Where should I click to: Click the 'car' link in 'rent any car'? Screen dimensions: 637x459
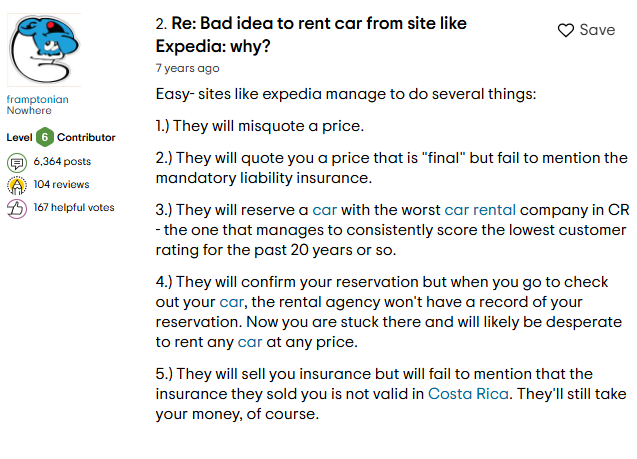coord(249,342)
